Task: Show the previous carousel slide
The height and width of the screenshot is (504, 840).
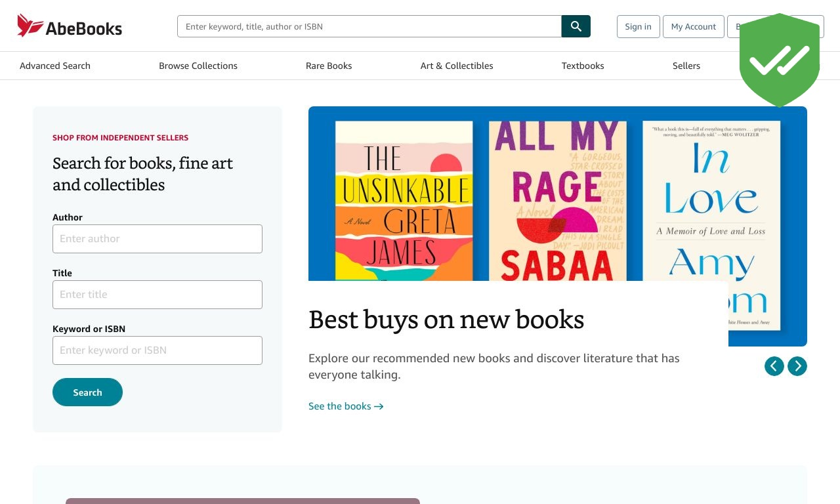Action: pos(774,366)
